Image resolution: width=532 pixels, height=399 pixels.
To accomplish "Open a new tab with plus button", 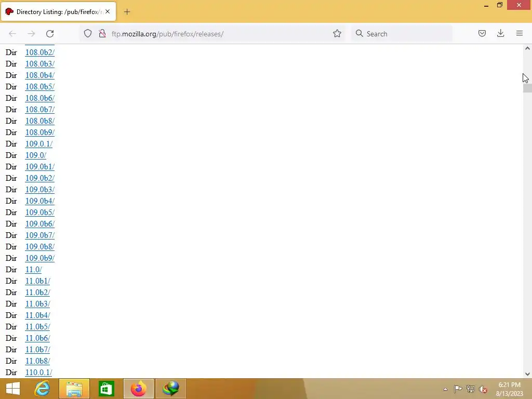I will pos(127,12).
